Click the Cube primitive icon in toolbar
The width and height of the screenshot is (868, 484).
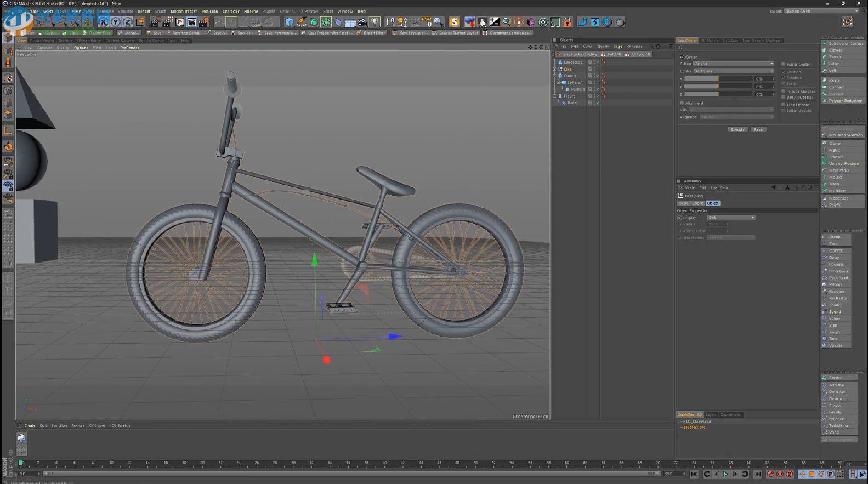289,22
